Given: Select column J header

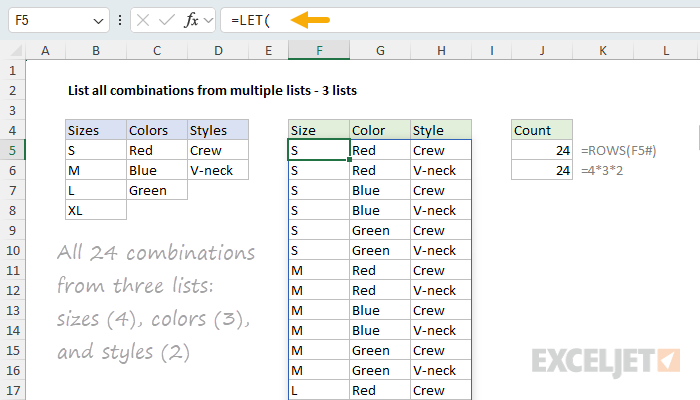Looking at the screenshot, I should (x=542, y=50).
